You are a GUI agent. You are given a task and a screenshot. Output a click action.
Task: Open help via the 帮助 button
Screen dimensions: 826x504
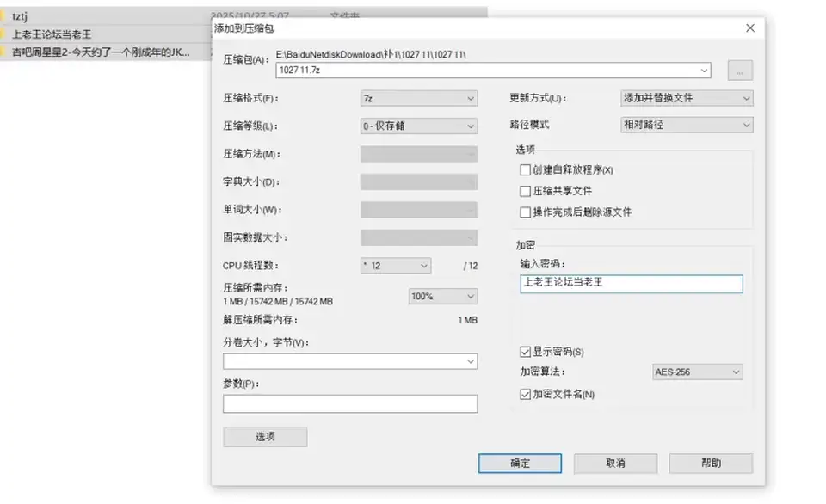click(711, 464)
